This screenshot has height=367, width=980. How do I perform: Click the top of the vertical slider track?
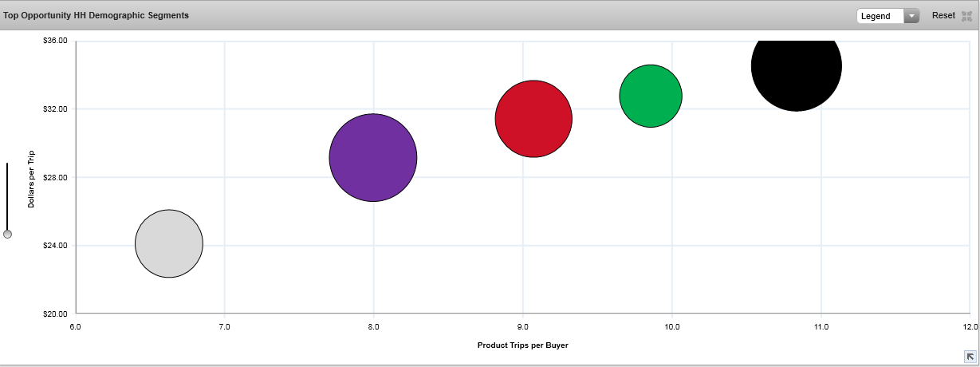click(7, 166)
